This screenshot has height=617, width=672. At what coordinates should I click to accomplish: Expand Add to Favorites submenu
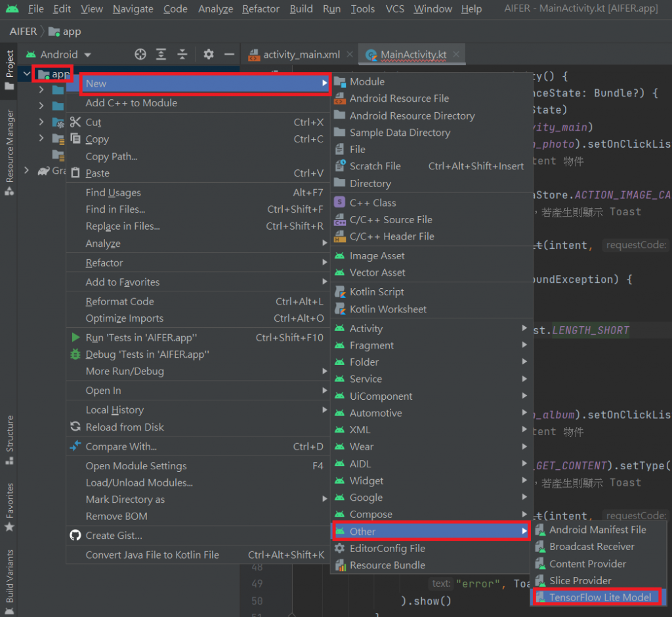(198, 282)
